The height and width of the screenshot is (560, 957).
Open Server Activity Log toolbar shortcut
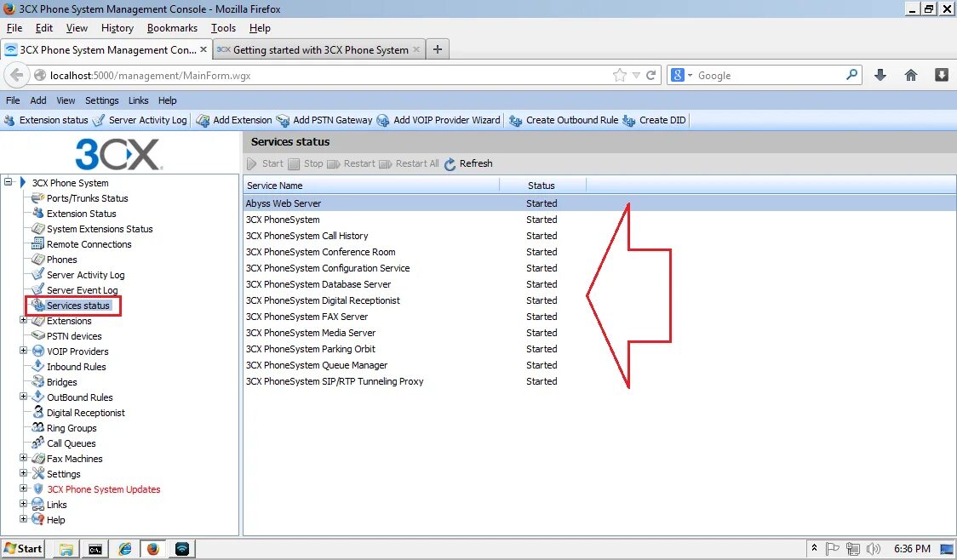(x=140, y=120)
